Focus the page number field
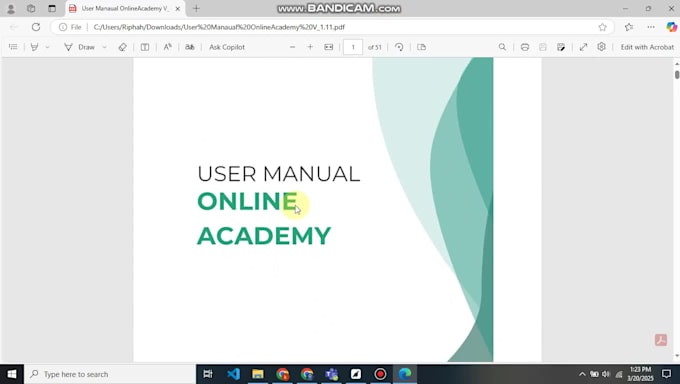 tap(353, 47)
